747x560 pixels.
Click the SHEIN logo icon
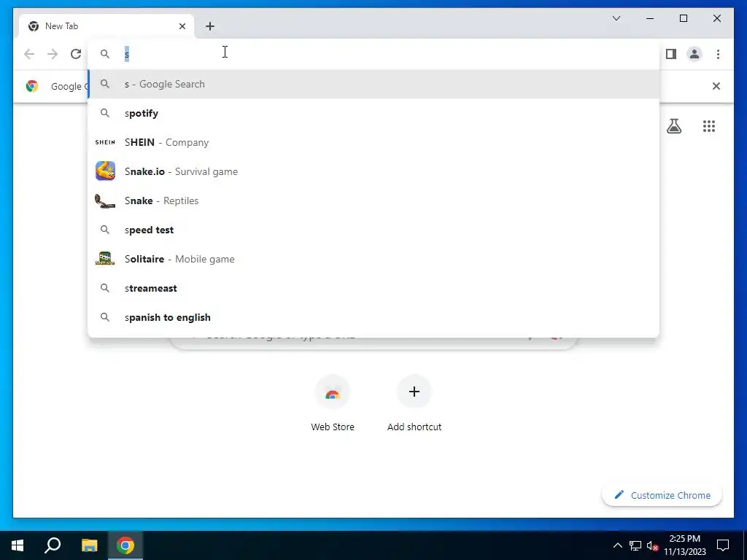tap(105, 142)
